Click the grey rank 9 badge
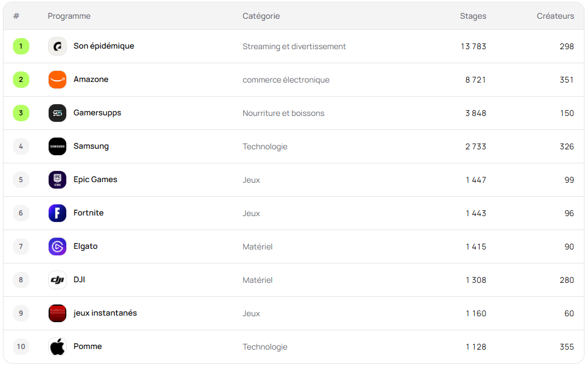The image size is (588, 366). click(21, 313)
